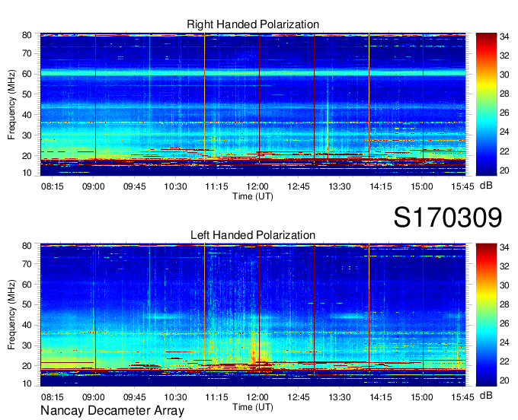Click the 60 MHz tick label of the upper plot
518x420 pixels.
tap(27, 74)
